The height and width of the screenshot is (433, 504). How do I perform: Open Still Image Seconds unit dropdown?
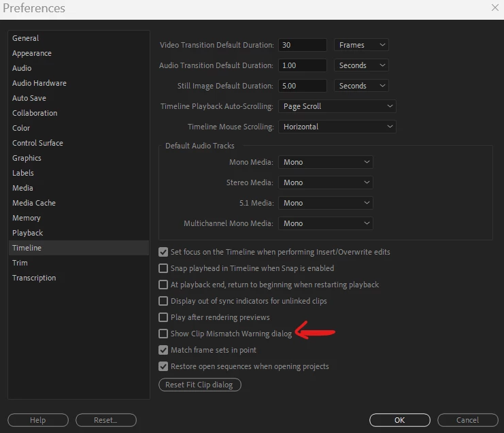(x=361, y=86)
